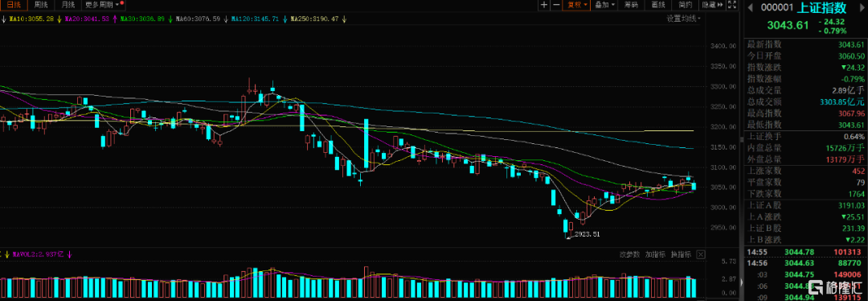Click 加指标 to add indicator
This screenshot has width=868, height=301.
655,255
